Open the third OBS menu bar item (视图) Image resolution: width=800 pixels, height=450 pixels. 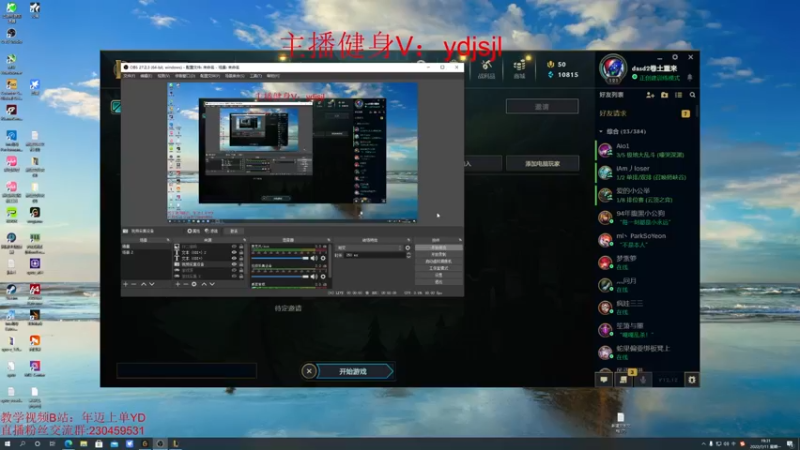click(163, 76)
